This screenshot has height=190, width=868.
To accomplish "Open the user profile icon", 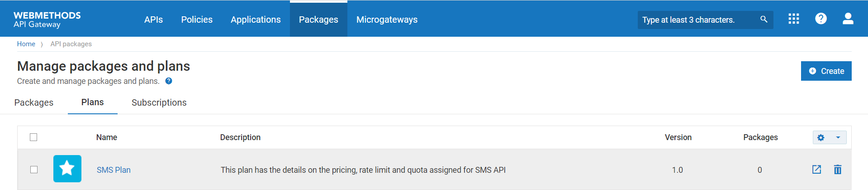I will pos(848,19).
